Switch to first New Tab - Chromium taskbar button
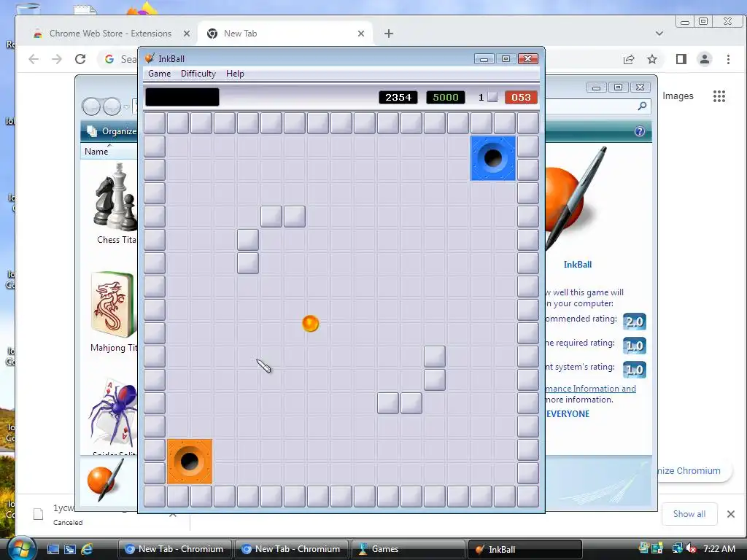 [x=174, y=549]
